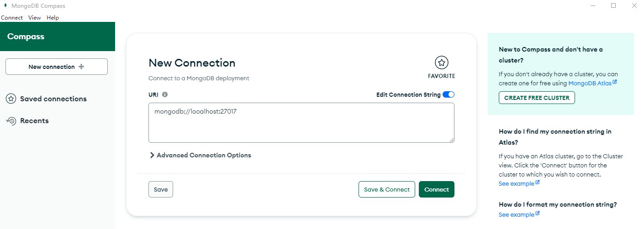Toggle the Edit Connection String switch
Screen dimensions: 644x229
pyautogui.click(x=449, y=94)
